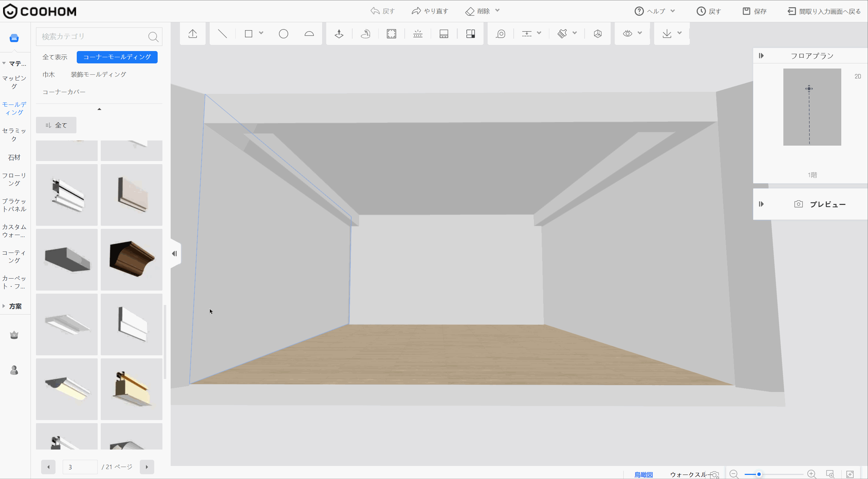Viewport: 868px width, 479px height.
Task: Click the ceiling light strip tool icon
Action: (x=418, y=34)
